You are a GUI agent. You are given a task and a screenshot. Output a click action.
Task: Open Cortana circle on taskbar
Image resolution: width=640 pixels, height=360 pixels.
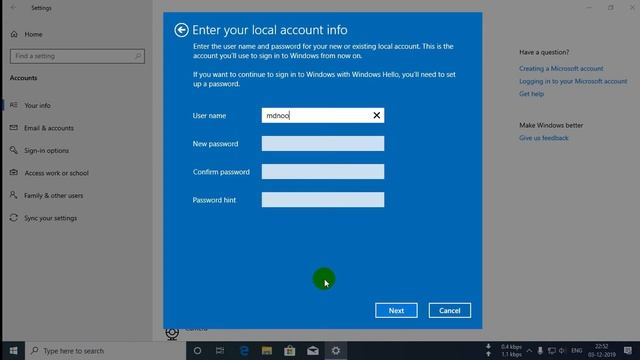tap(197, 351)
